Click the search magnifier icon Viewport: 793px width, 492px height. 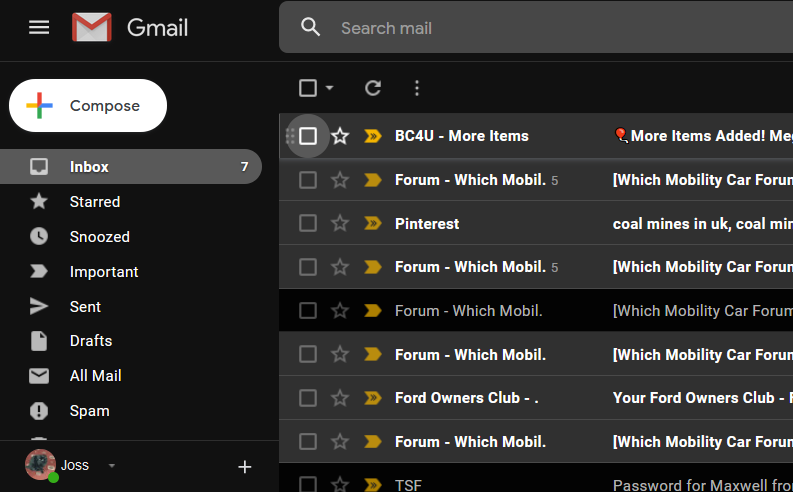click(311, 28)
